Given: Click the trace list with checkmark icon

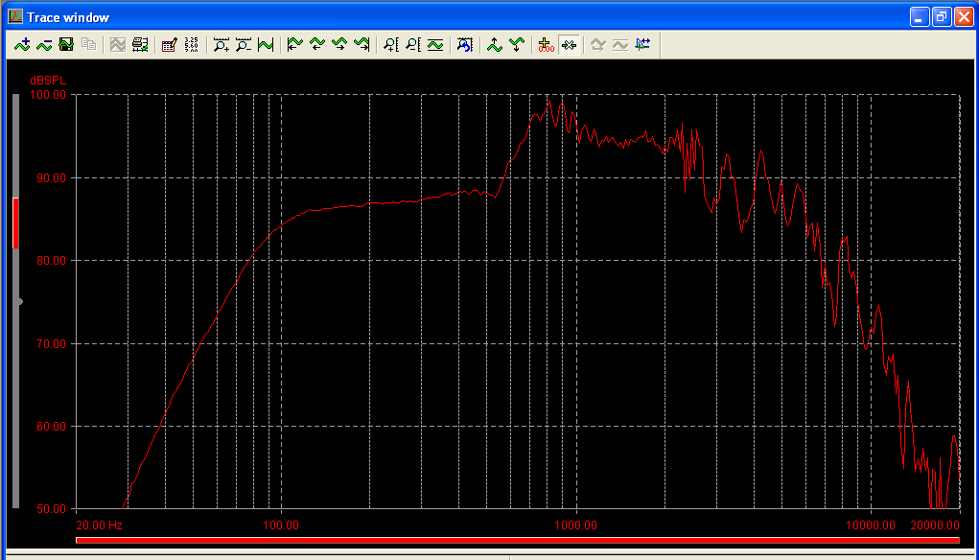Looking at the screenshot, I should click(x=140, y=45).
